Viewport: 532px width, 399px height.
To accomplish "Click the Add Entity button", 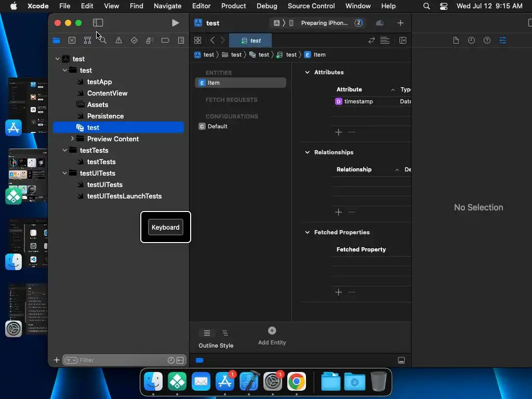I will coord(272,336).
